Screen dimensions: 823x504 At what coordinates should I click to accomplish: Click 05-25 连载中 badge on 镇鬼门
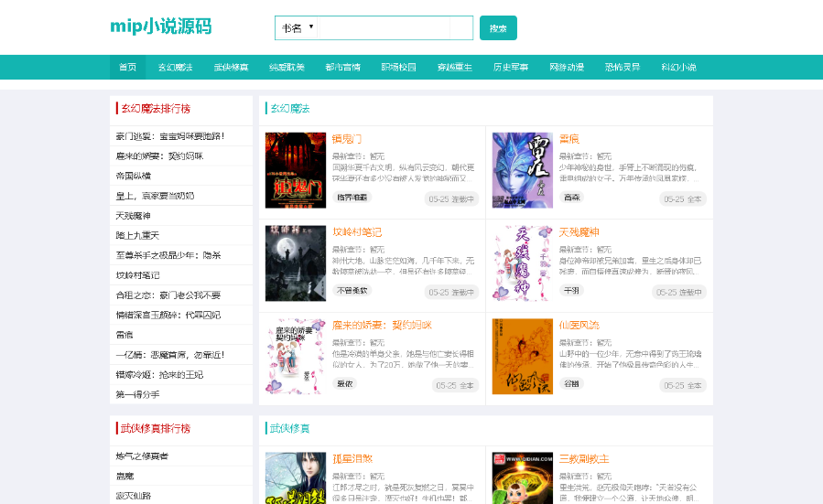(x=451, y=199)
